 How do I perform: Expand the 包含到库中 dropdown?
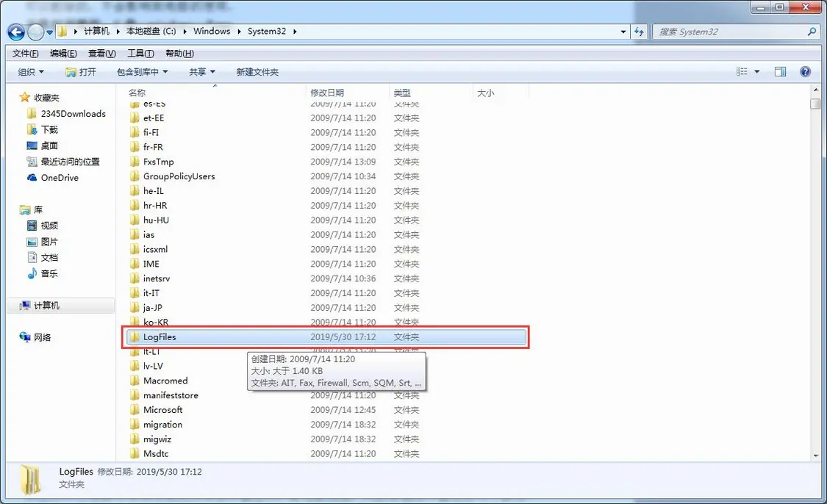click(142, 72)
